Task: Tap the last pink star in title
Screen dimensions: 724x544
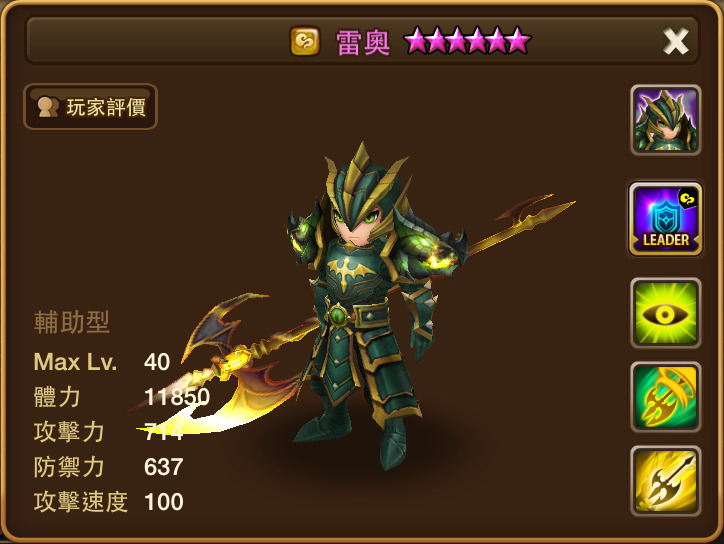Action: click(x=519, y=41)
